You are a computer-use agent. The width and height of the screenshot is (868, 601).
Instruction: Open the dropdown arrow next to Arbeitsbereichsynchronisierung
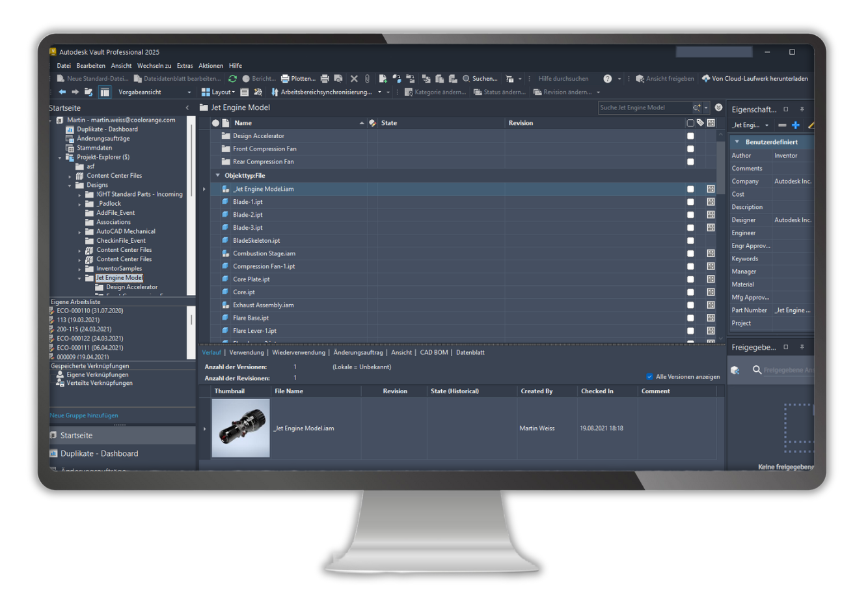[380, 92]
